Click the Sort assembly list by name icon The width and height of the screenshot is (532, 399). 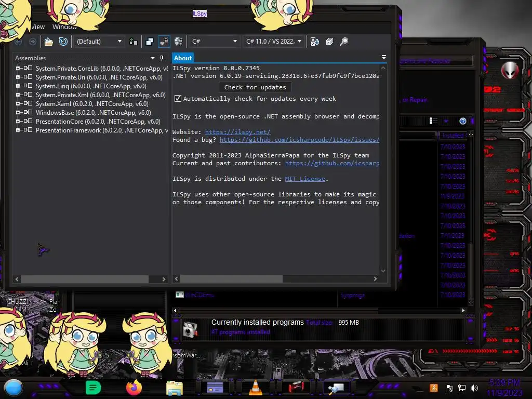[x=314, y=42]
